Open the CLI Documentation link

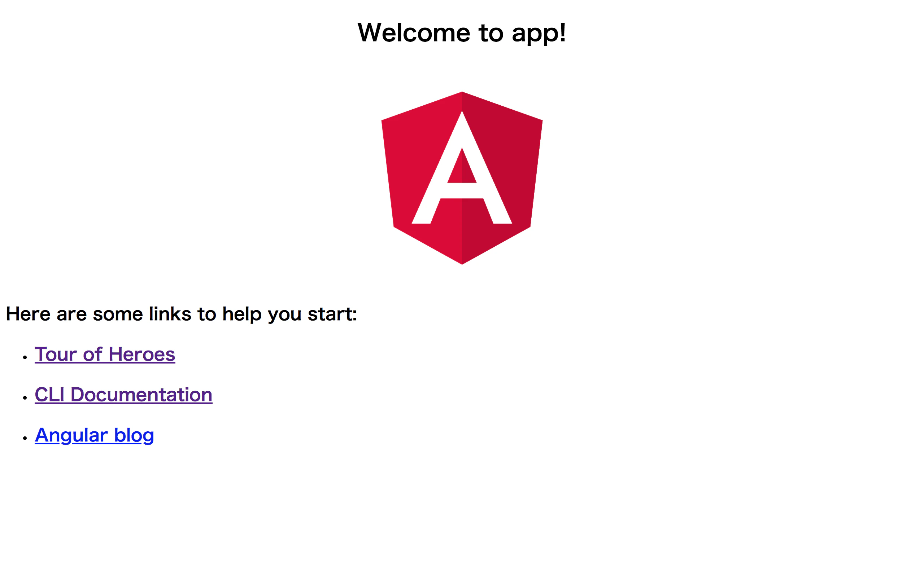tap(123, 395)
